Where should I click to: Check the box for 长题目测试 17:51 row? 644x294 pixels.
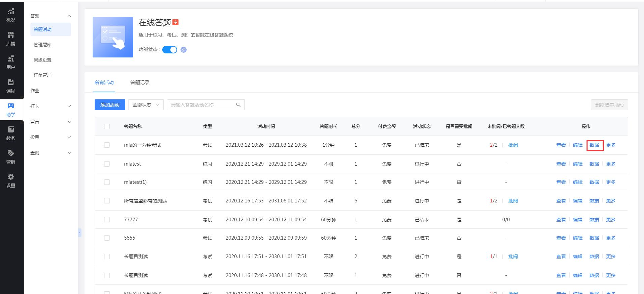pyautogui.click(x=107, y=256)
